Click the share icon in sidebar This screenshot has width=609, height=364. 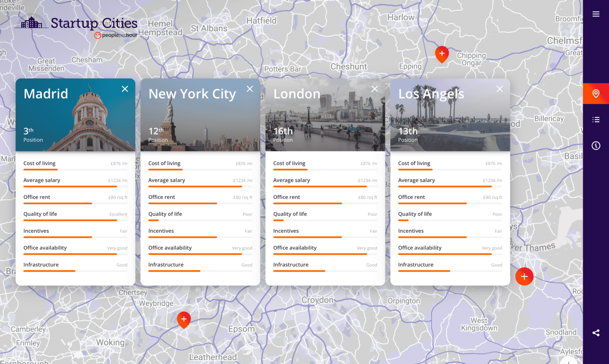point(596,333)
